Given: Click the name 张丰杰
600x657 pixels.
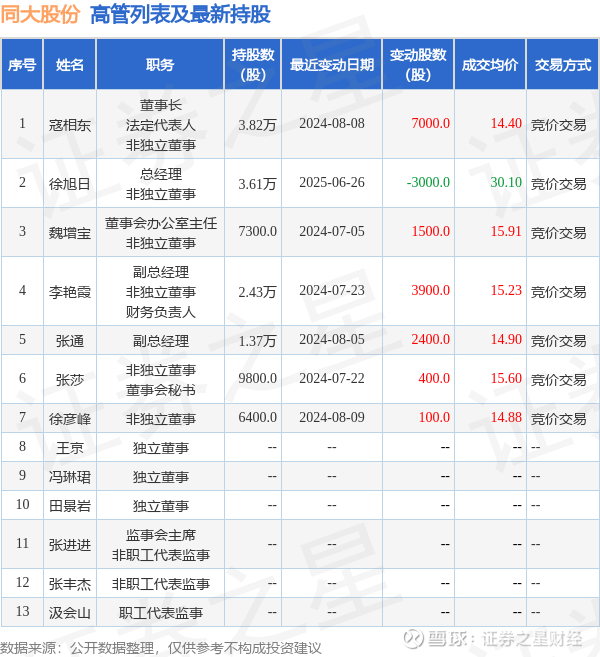Looking at the screenshot, I should (x=70, y=584).
